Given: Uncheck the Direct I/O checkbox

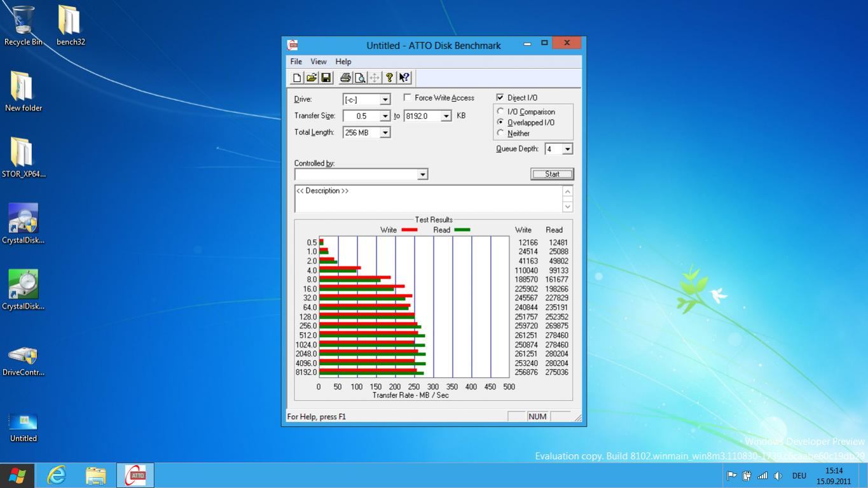Looking at the screenshot, I should tap(500, 97).
